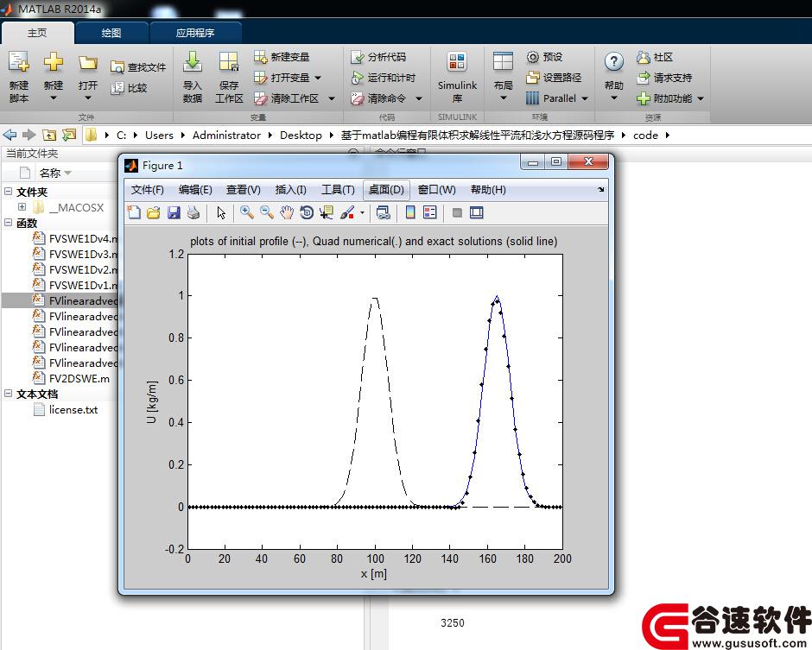This screenshot has height=650, width=812.
Task: Open the Open (打开) dropdown
Action: coord(88,76)
